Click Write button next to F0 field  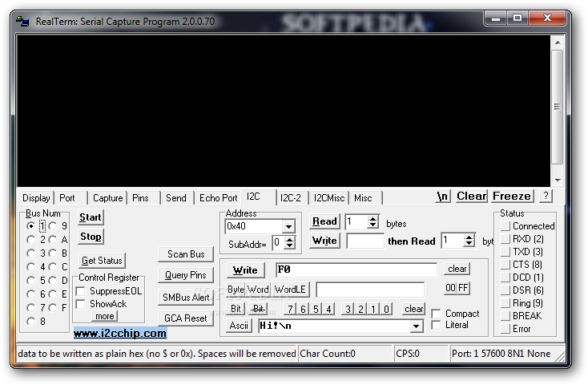point(245,270)
